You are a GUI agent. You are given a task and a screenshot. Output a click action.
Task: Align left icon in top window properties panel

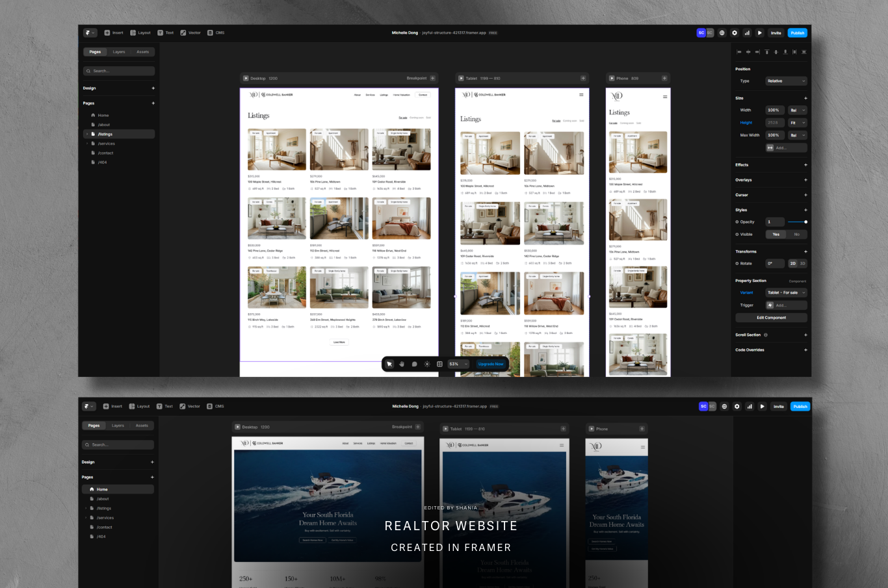point(739,52)
